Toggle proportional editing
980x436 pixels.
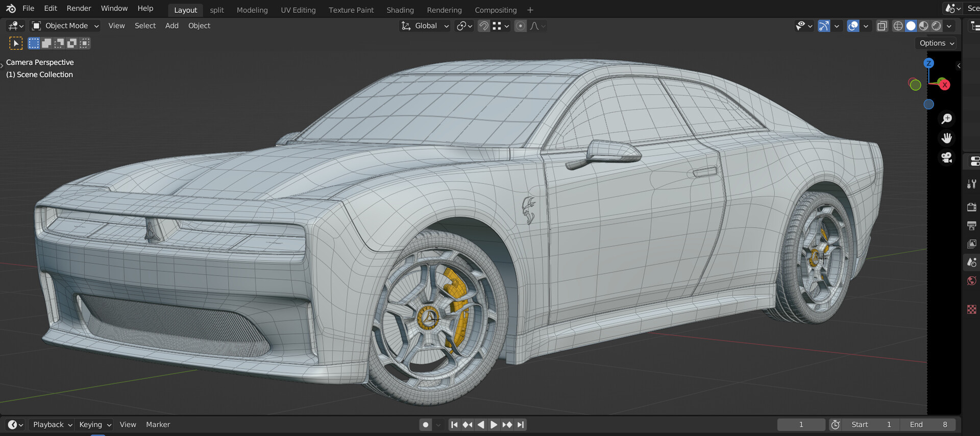(x=520, y=26)
